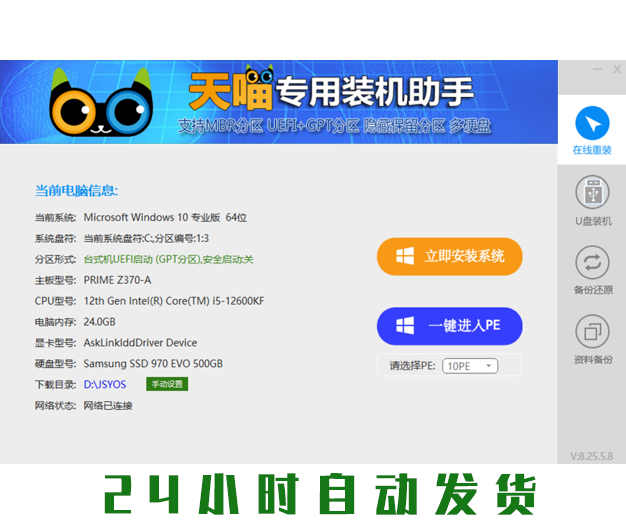Image resolution: width=626 pixels, height=523 pixels.
Task: Open the 备份还原 backup restore icon
Action: tap(592, 262)
